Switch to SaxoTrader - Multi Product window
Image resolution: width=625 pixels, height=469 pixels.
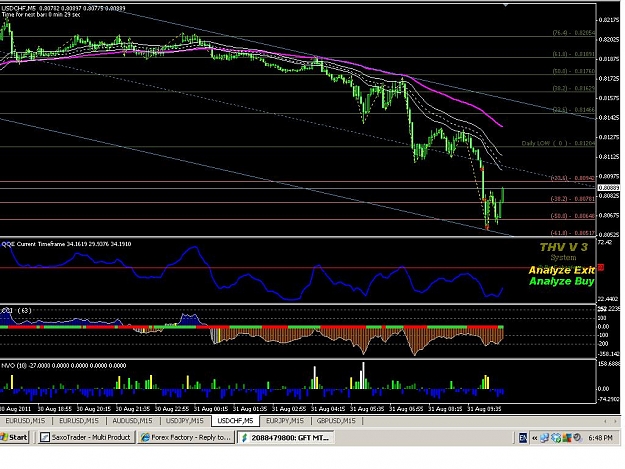pyautogui.click(x=85, y=438)
